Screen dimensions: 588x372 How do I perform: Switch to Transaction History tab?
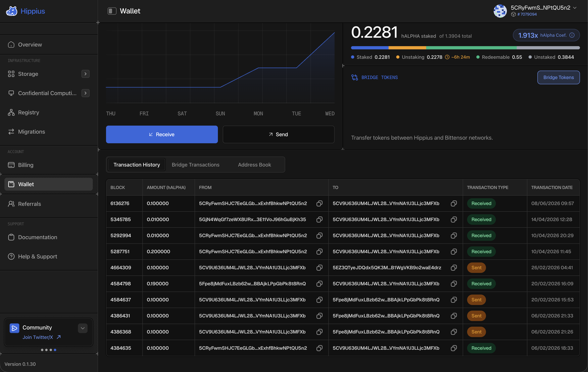(x=137, y=165)
